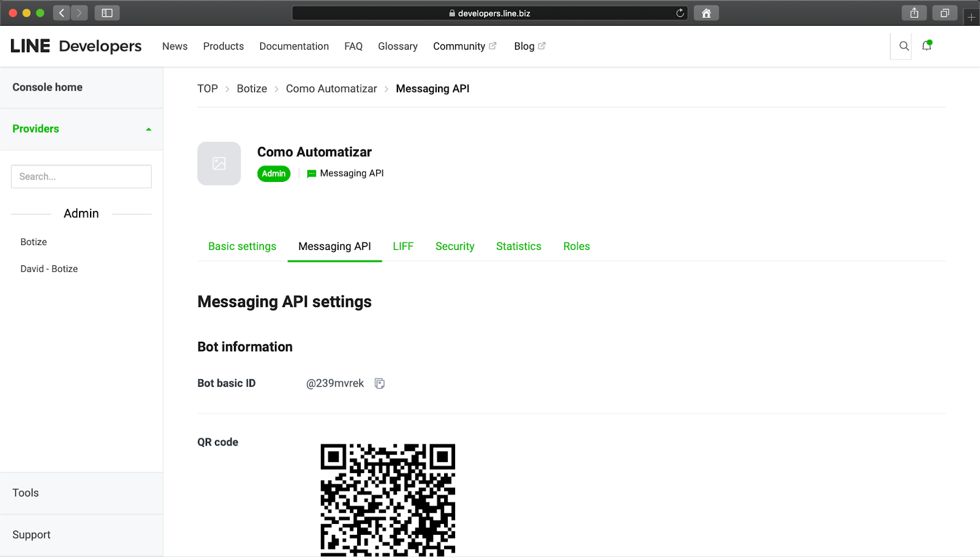Copy the Bot basic ID

click(380, 384)
